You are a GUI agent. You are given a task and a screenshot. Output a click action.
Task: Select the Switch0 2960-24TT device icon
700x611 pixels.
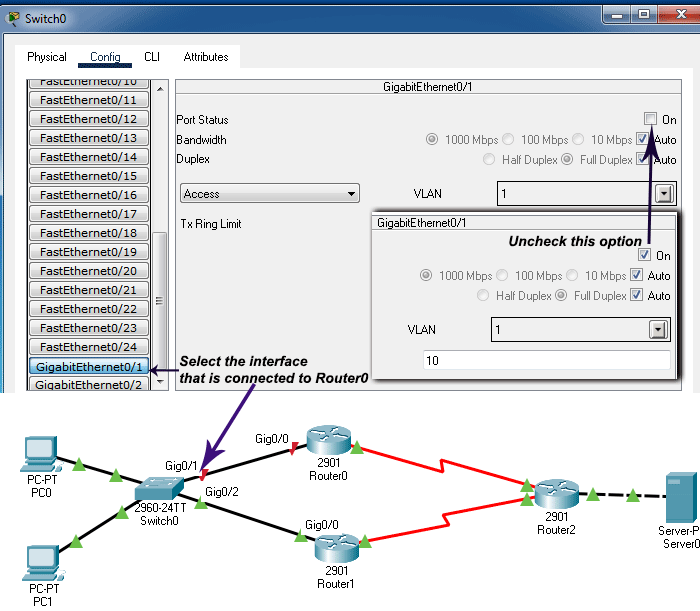(x=159, y=488)
